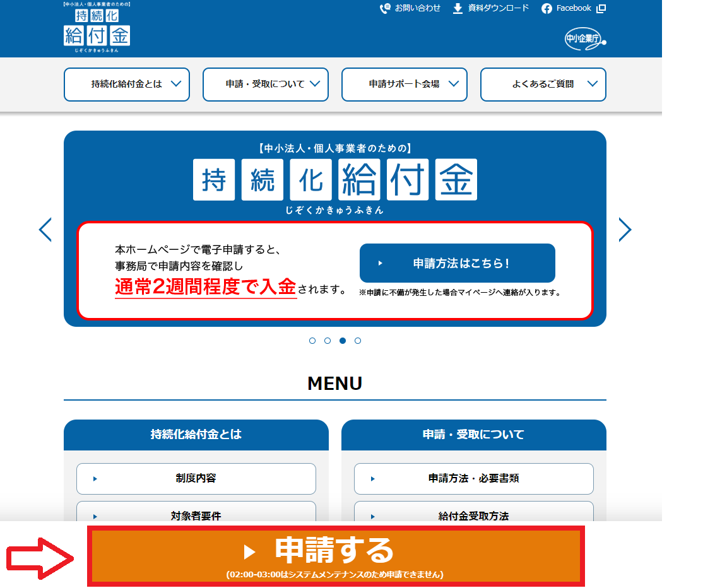Open the お問い合わせ contact link
Screen dimensions: 727x588
pos(410,8)
